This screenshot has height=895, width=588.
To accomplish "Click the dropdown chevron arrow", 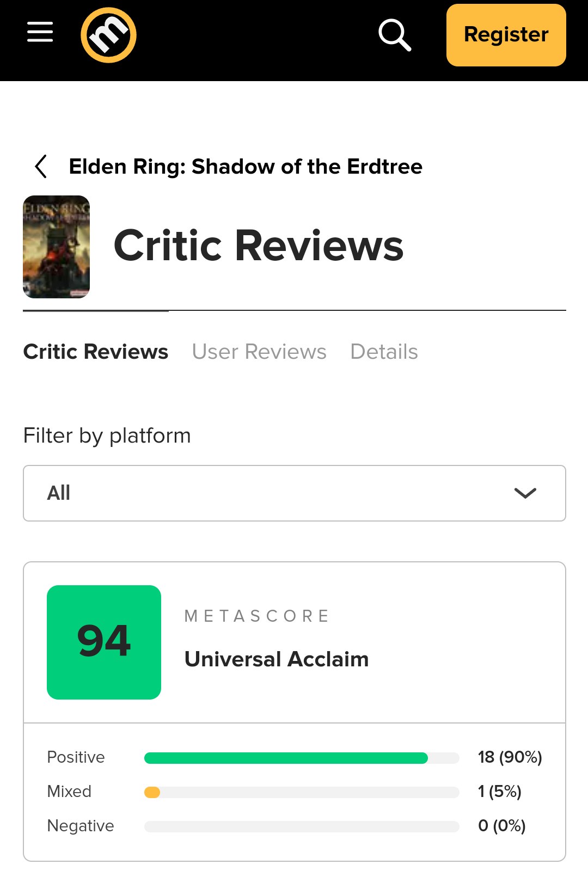I will [x=525, y=493].
